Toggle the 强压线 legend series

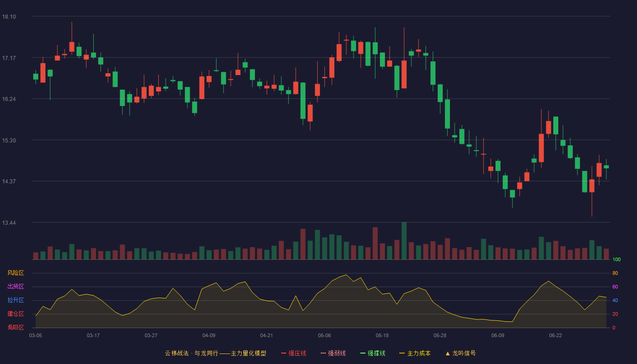pyautogui.click(x=293, y=353)
